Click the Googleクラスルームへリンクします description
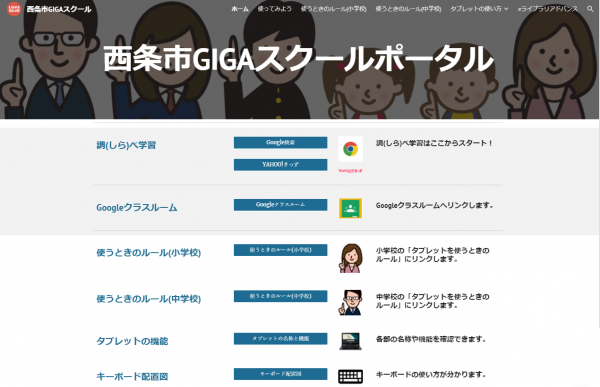Image resolution: width=600 pixels, height=387 pixels. [434, 205]
